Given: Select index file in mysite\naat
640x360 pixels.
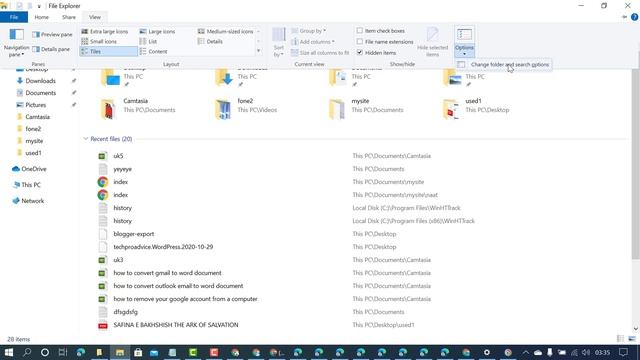Looking at the screenshot, I should tap(120, 195).
